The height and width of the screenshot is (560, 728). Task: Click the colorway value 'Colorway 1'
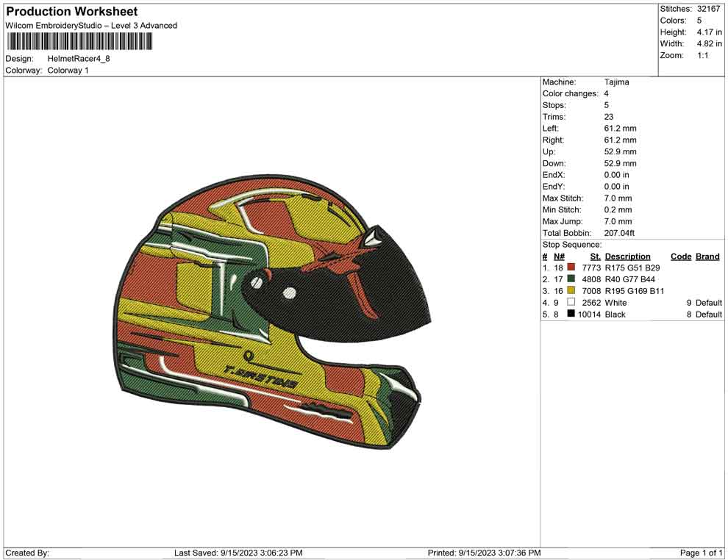(x=68, y=71)
